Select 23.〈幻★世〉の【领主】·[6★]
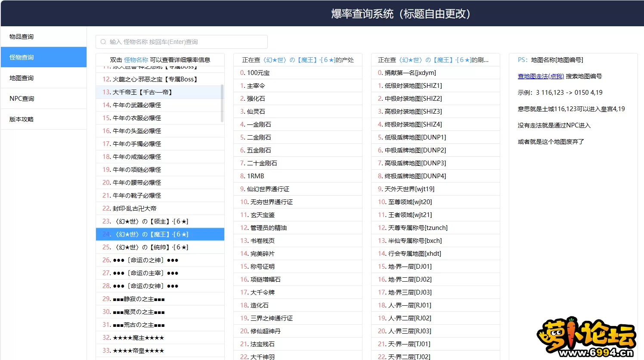644x360 pixels. coord(160,221)
